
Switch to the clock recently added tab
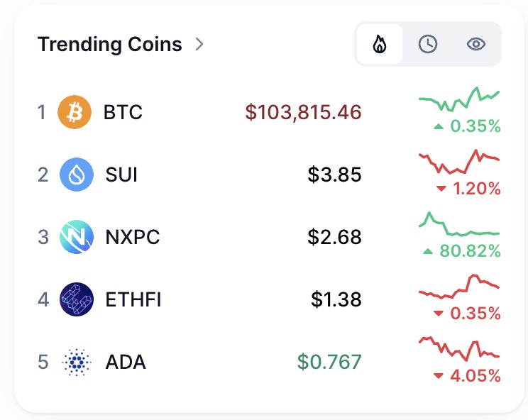coord(428,44)
